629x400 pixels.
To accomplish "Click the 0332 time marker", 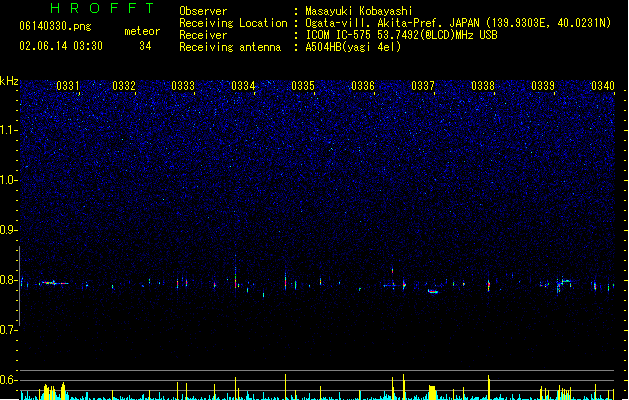I will coord(124,86).
